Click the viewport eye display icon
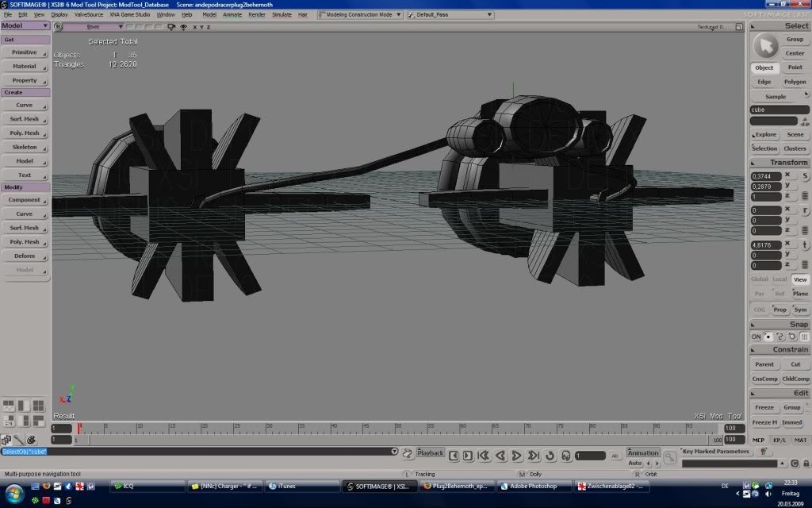The height and width of the screenshot is (508, 812). click(x=183, y=27)
